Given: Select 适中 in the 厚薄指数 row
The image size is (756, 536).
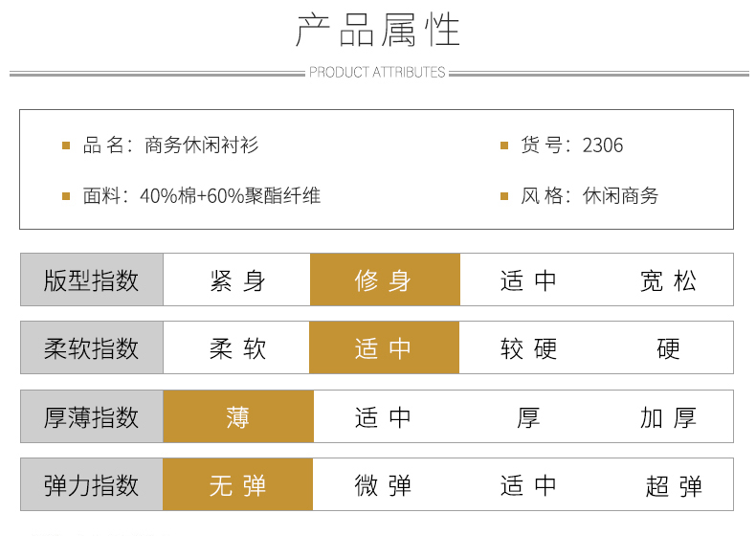Looking at the screenshot, I should point(384,417).
